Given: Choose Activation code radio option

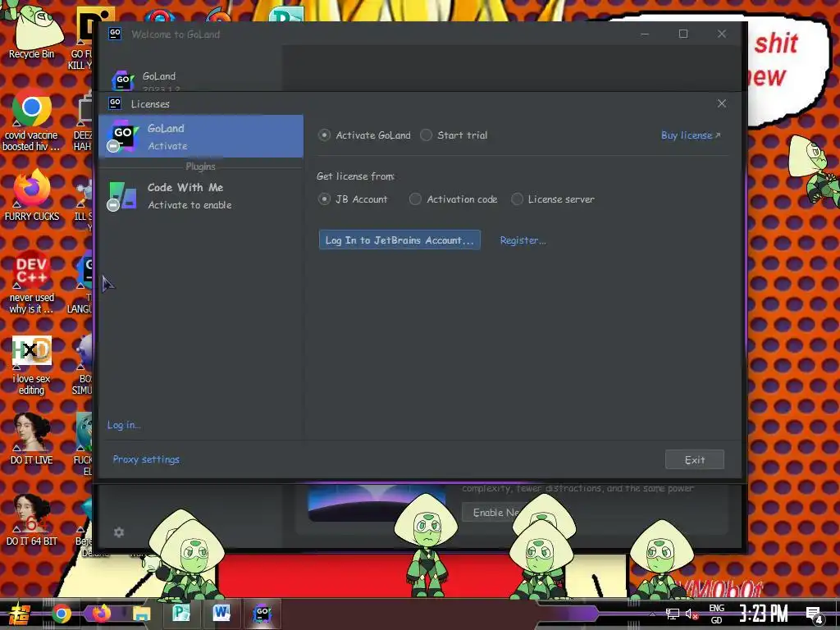Looking at the screenshot, I should tap(415, 199).
